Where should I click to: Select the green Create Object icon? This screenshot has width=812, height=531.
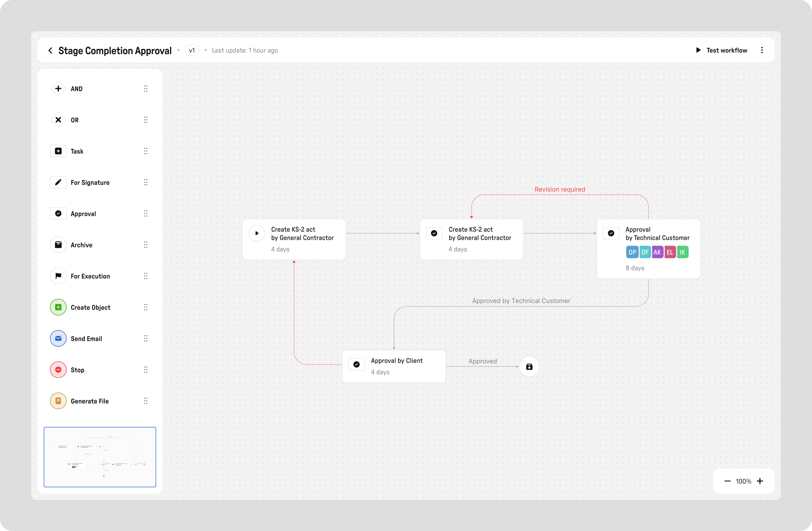coord(58,307)
